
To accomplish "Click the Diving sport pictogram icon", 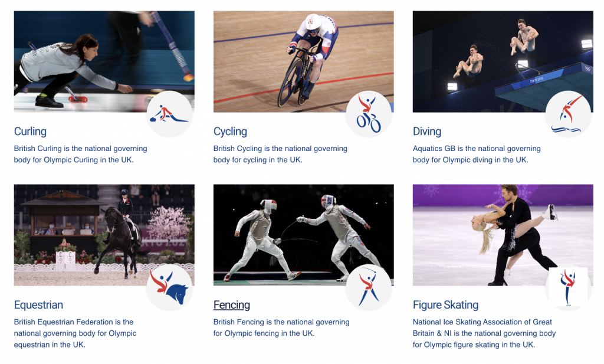I will coord(568,114).
